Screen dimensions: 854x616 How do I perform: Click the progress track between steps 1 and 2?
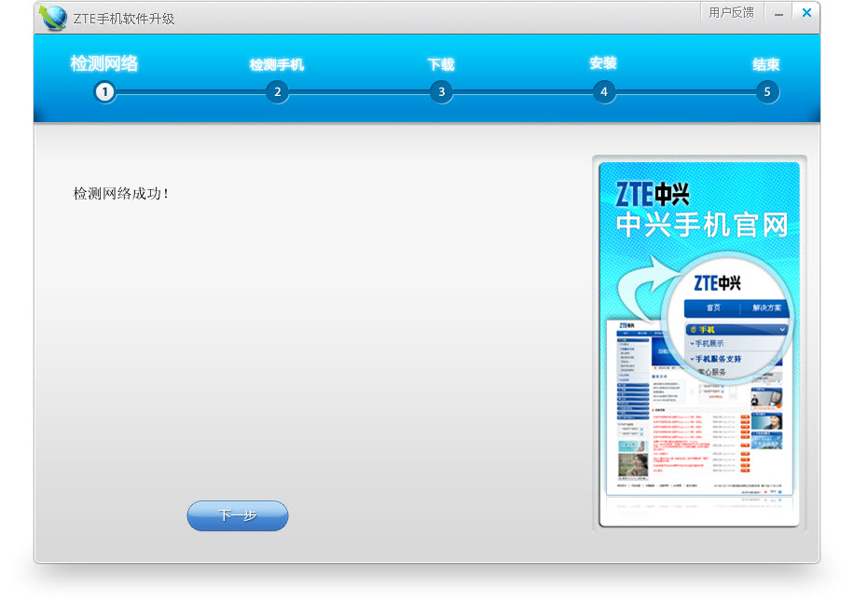click(x=191, y=92)
